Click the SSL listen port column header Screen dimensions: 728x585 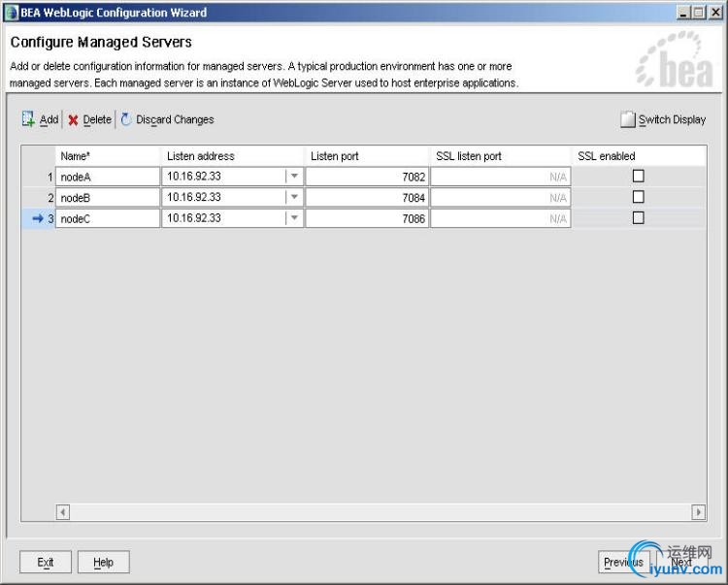coord(501,156)
